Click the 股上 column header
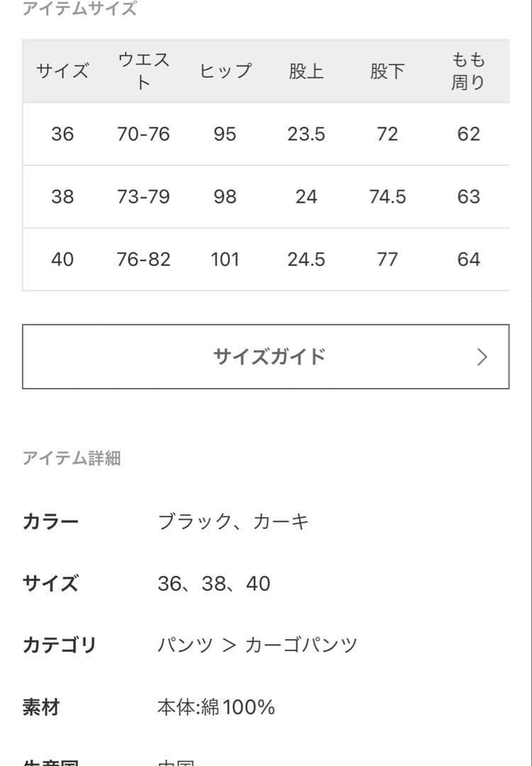 305,71
